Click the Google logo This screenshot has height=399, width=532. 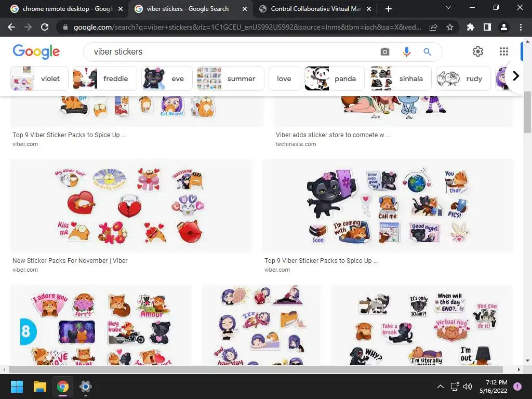pyautogui.click(x=36, y=52)
